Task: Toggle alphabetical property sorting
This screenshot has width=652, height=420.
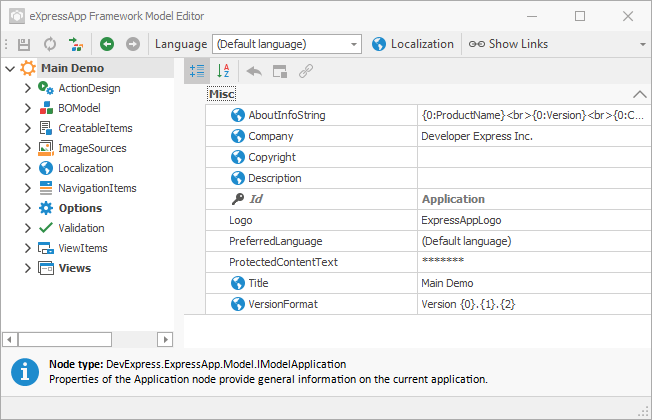Action: (224, 71)
